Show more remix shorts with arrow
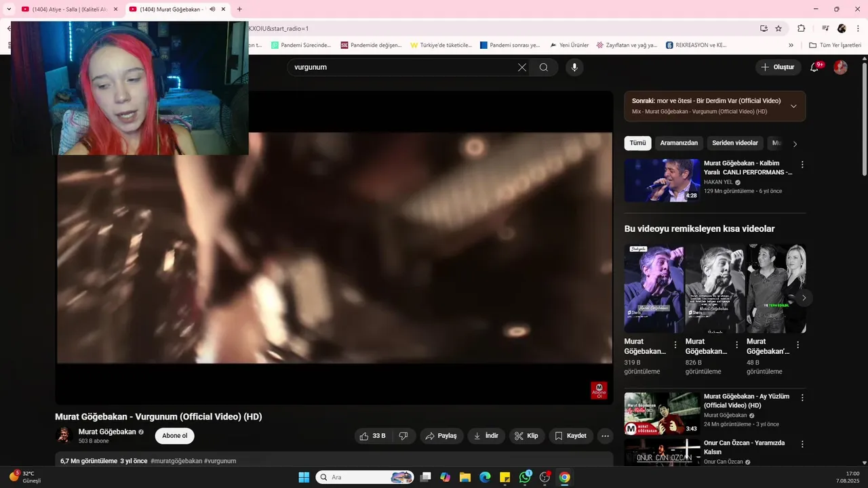868x488 pixels. tap(804, 298)
